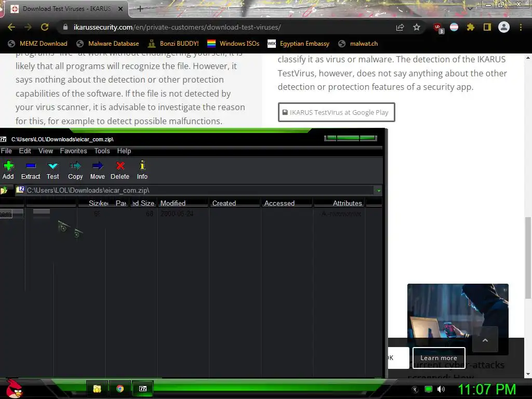Click the Add button in 7-Zip toolbar
The width and height of the screenshot is (532, 399).
[8, 170]
